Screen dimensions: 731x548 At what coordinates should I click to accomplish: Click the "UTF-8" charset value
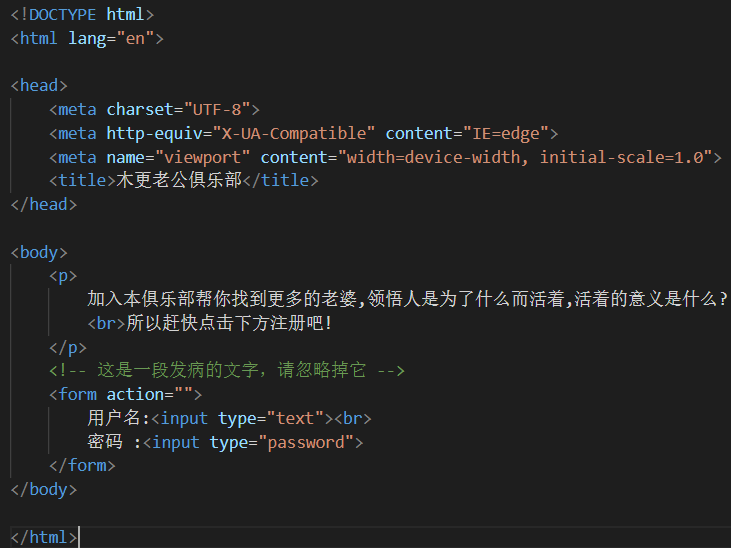point(222,109)
